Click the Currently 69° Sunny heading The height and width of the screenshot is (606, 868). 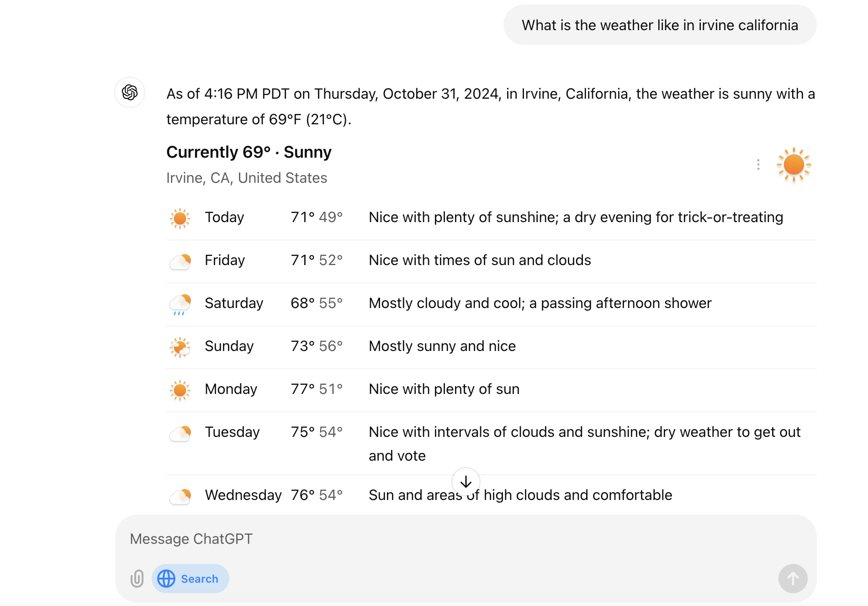click(x=249, y=152)
